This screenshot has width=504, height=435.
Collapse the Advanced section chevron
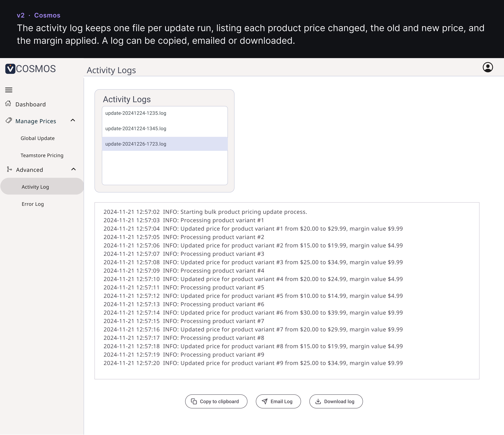73,169
